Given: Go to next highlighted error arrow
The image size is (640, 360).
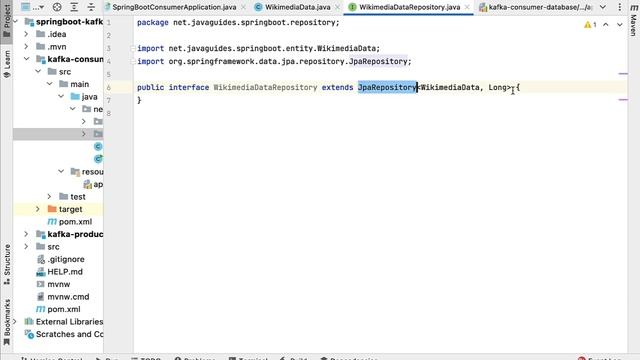Looking at the screenshot, I should [620, 25].
